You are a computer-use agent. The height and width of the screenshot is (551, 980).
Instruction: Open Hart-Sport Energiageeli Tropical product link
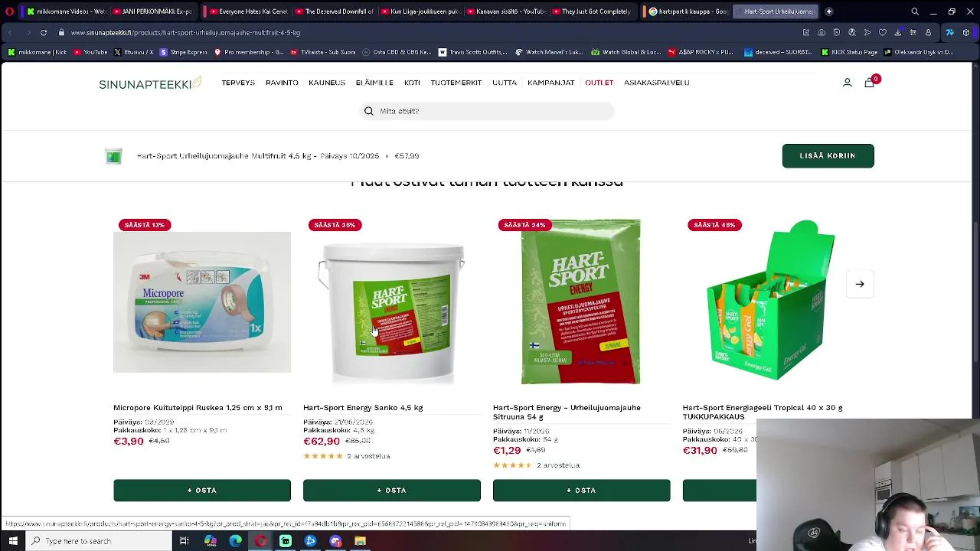[x=763, y=412]
